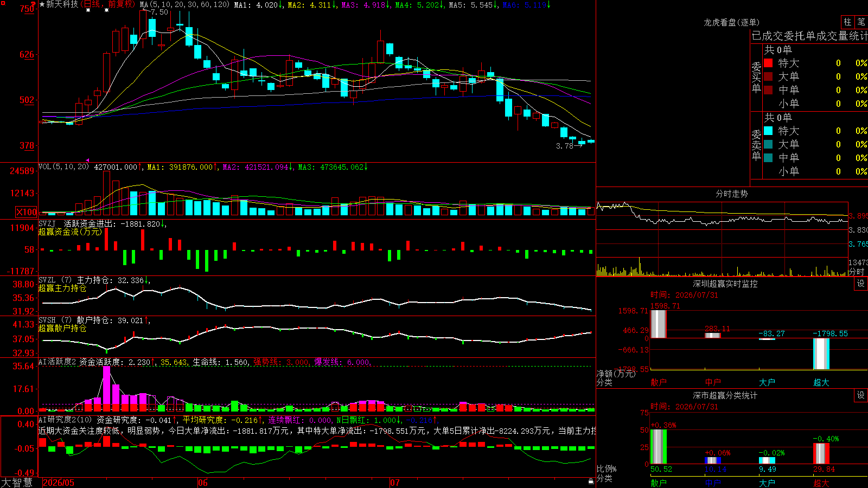The height and width of the screenshot is (488, 868).
Task: Click 超大 category in 深市超赢分类统计 chart
Action: (821, 483)
